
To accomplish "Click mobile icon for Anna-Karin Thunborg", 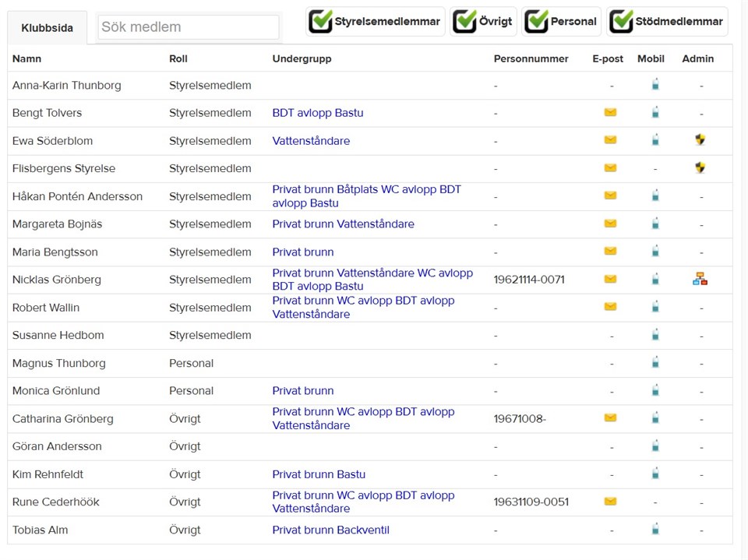I will 655,85.
